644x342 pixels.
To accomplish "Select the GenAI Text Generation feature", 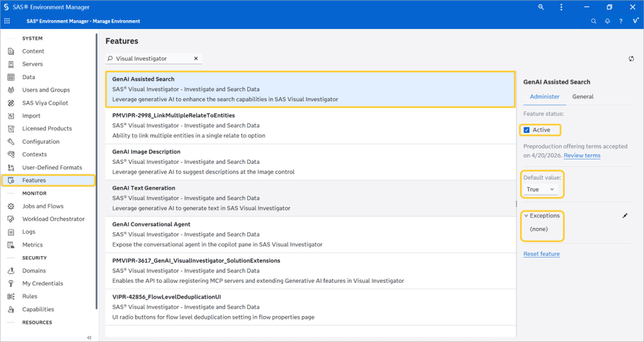I will point(310,198).
